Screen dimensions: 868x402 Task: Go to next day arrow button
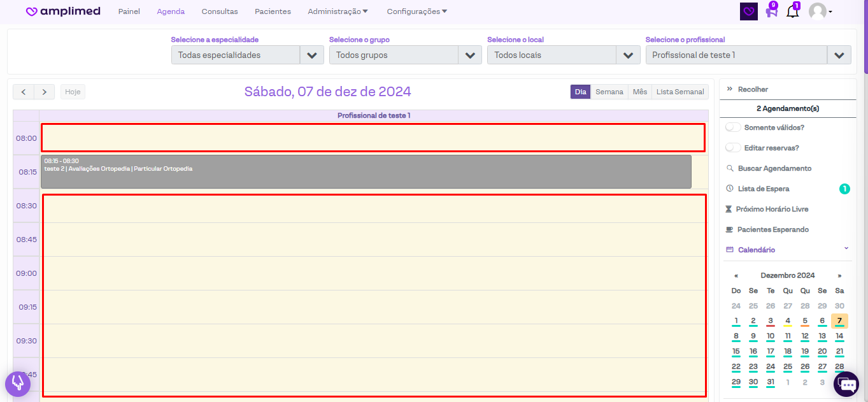[44, 92]
